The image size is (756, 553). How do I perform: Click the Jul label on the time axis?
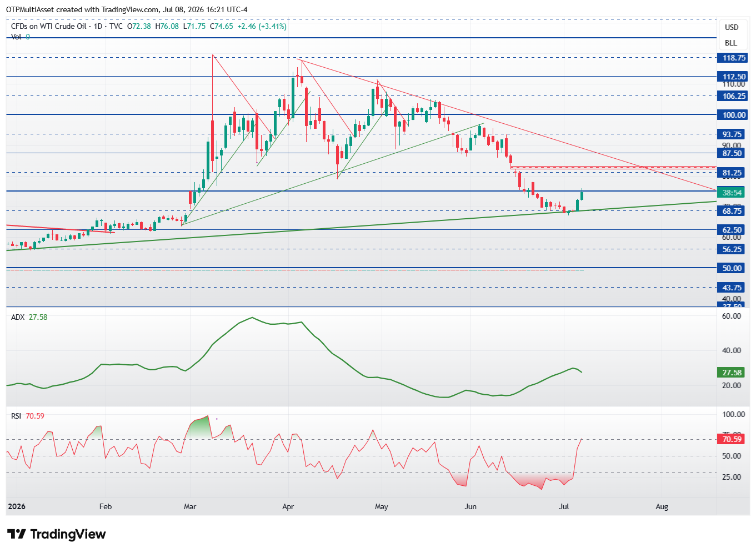point(564,506)
